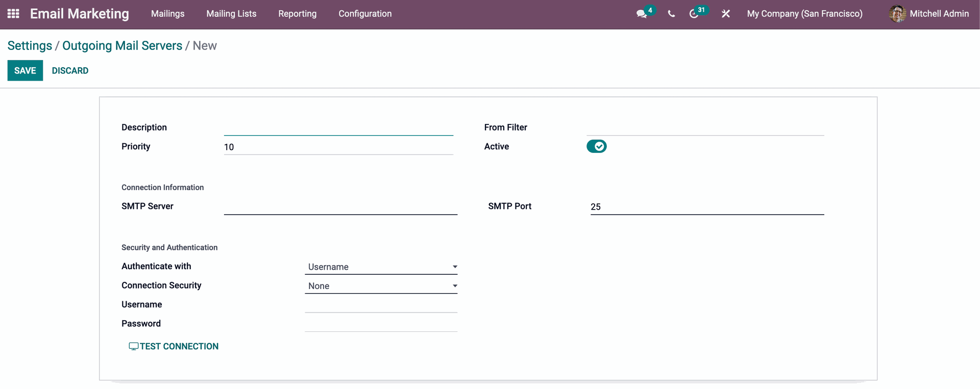Click the Test Connection monitor icon
The height and width of the screenshot is (389, 980).
click(x=134, y=346)
